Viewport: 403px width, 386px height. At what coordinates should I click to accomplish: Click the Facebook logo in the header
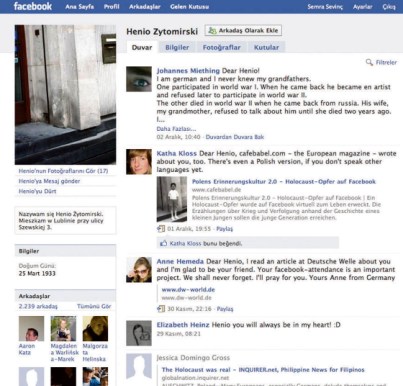(x=33, y=6)
